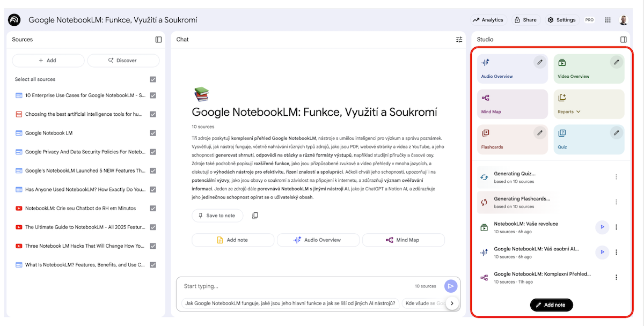Play the NotebookLM: Vaše revoluce video
Image resolution: width=644 pixels, height=326 pixels.
tap(602, 227)
